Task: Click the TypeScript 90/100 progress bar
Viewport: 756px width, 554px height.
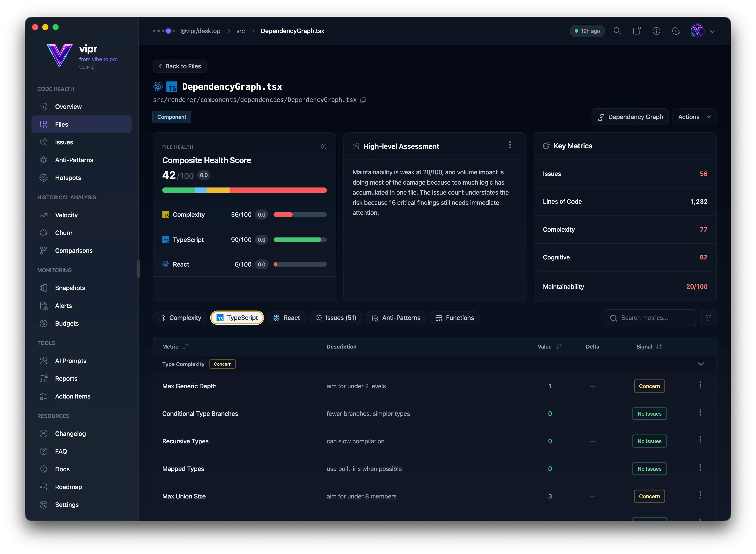Action: [300, 240]
